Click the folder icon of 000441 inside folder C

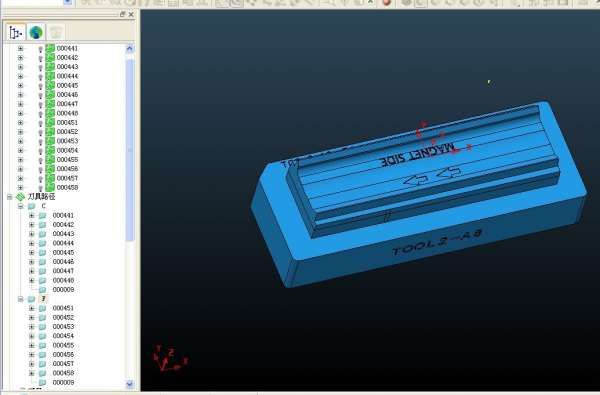point(42,215)
